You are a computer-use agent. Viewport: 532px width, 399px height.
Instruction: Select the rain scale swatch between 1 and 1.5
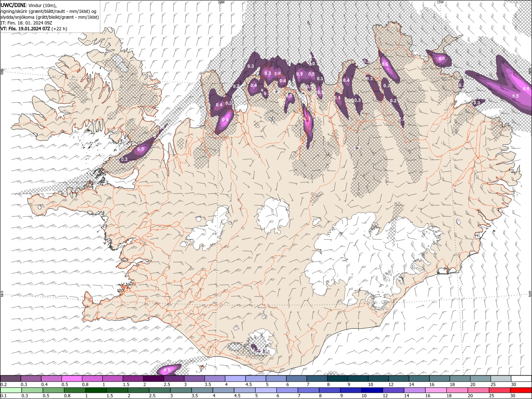(96, 390)
